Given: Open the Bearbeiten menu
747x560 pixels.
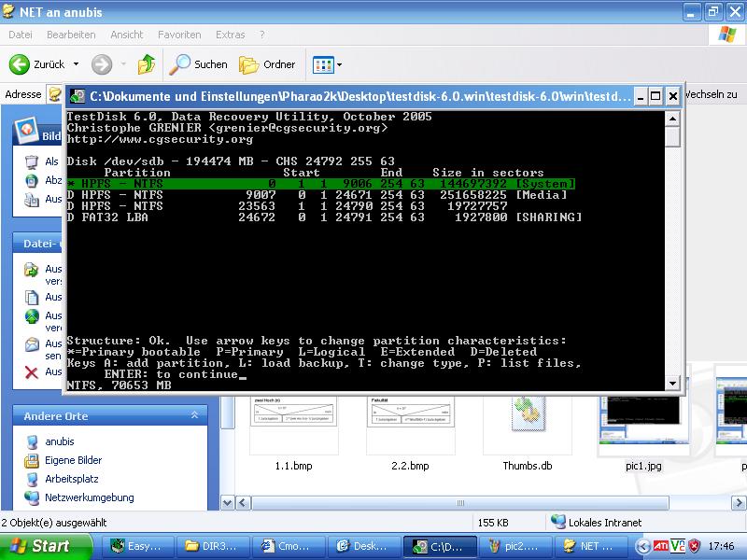Looking at the screenshot, I should tap(71, 35).
